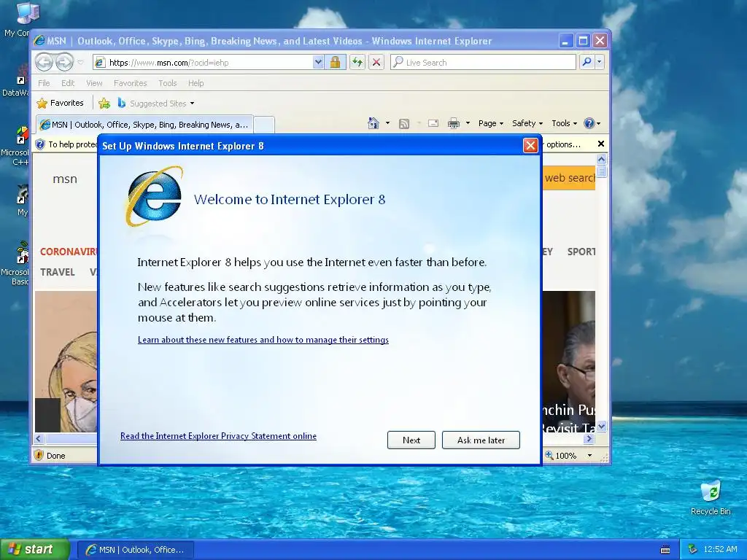Click the taskbar on-screen keyboard icon
The image size is (747, 560).
(x=665, y=550)
